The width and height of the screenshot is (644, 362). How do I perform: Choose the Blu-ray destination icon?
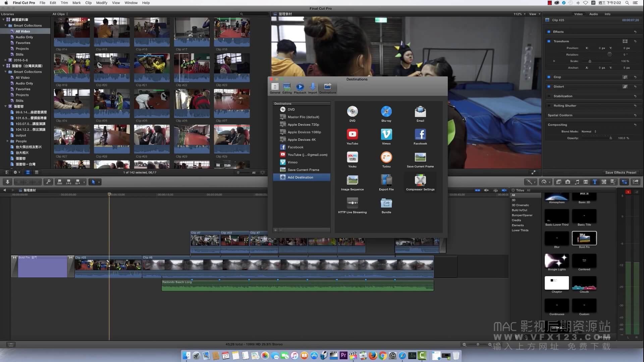pos(386,111)
